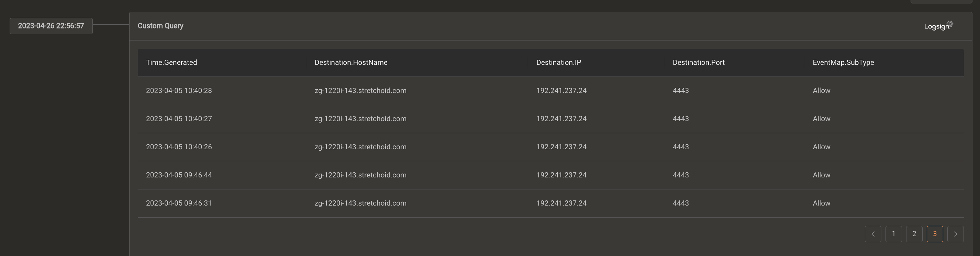Sort by Destination.Port column header
Image resolution: width=980 pixels, height=256 pixels.
tap(699, 62)
